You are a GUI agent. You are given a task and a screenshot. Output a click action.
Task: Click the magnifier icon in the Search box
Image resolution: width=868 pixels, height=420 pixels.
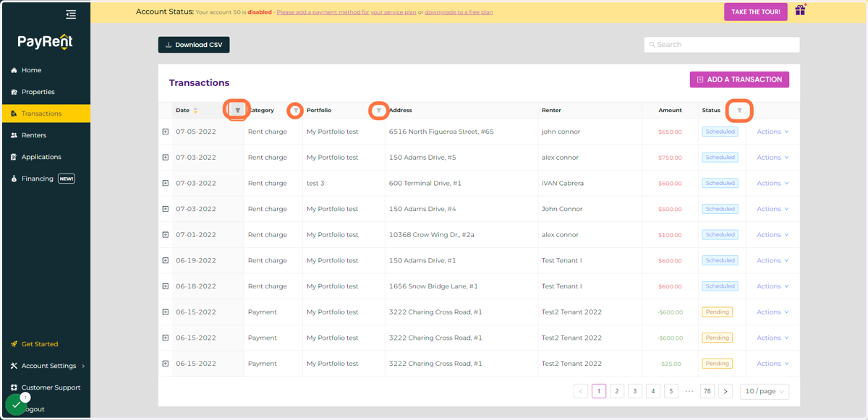[652, 45]
